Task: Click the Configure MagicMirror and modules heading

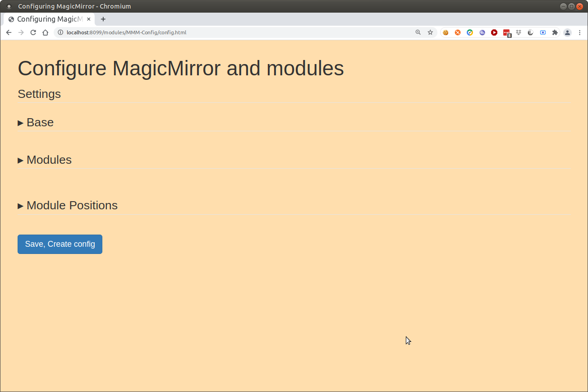Action: [x=181, y=69]
